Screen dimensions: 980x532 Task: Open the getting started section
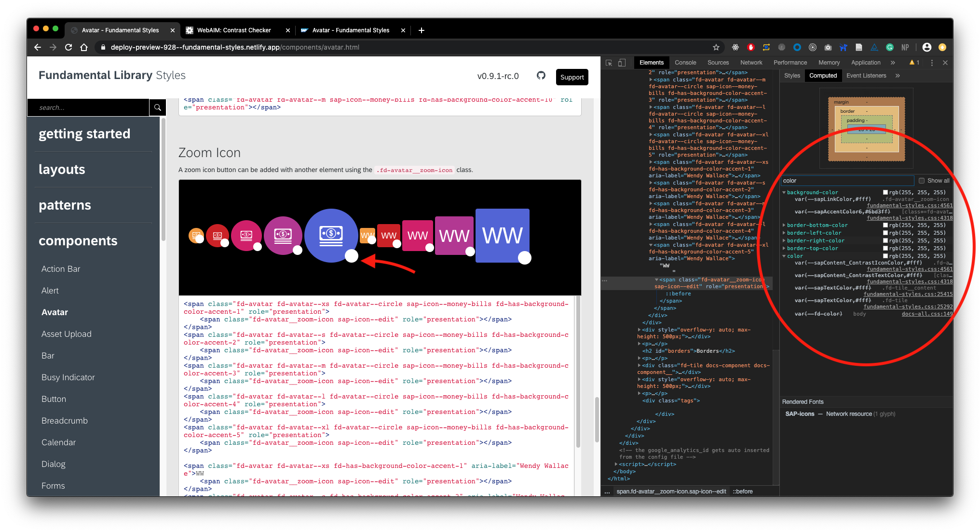tap(84, 133)
